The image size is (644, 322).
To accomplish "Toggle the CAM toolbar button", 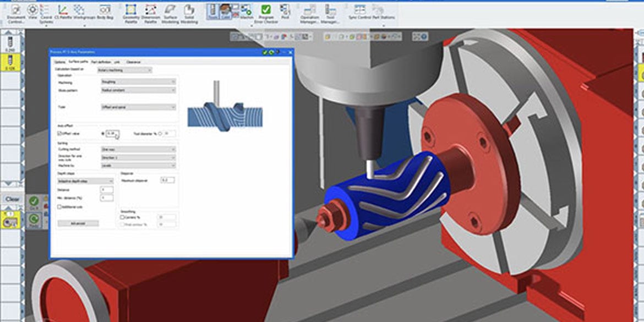I will pyautogui.click(x=225, y=12).
